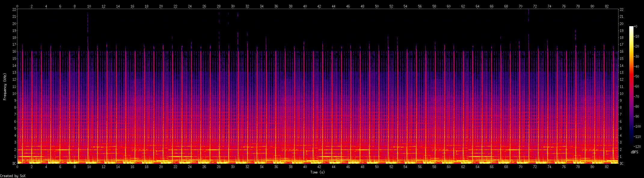Click the 40 second mark on the bottom time axis
Image resolution: width=644 pixels, height=178 pixels.
point(305,167)
